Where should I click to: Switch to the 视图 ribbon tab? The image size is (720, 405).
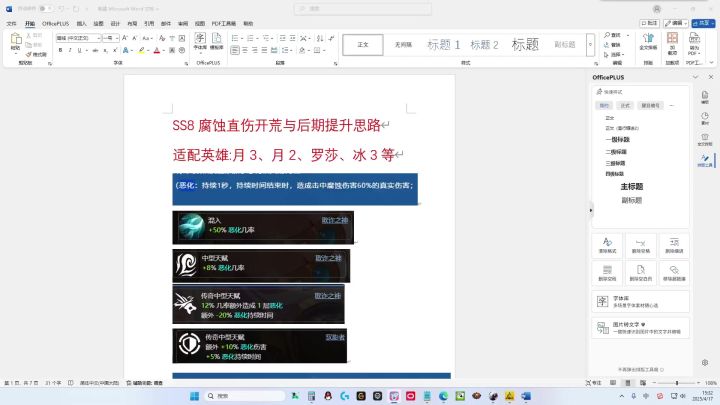tap(200, 23)
